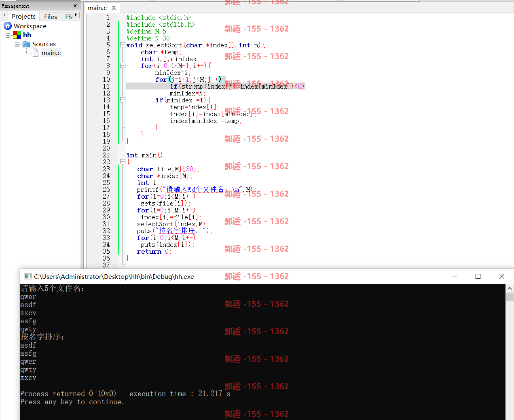Image resolution: width=514 pixels, height=420 pixels.
Task: Click the 'selectSort(index,M);' call
Action: 173,224
